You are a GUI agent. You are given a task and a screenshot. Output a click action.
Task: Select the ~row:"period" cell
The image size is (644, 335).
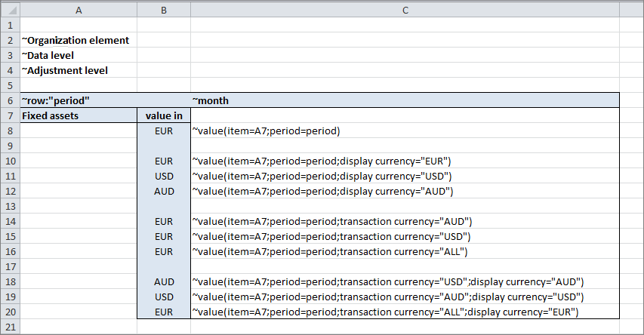[56, 100]
